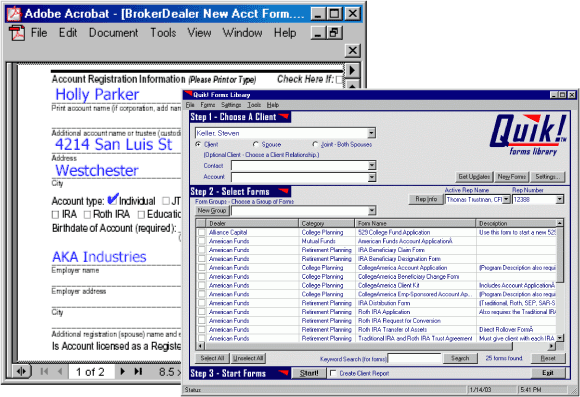Click the forms table horizontal scrollbar thumb

pos(358,346)
